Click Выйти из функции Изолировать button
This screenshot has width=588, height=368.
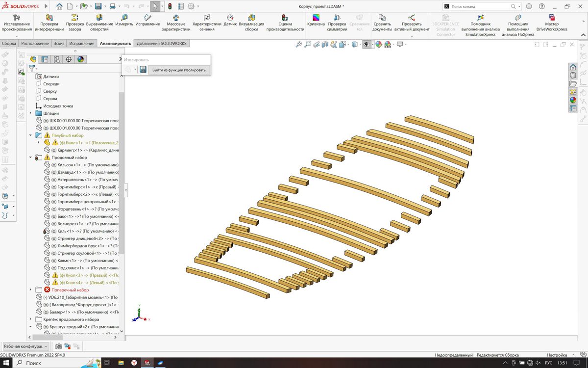pos(179,70)
